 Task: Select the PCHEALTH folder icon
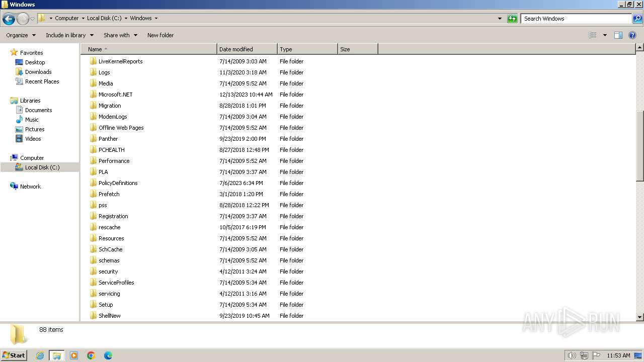tap(93, 150)
